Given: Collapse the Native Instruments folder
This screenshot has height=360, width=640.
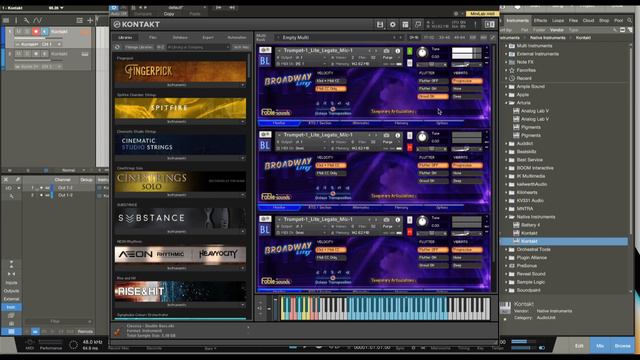Looking at the screenshot, I should point(507,217).
